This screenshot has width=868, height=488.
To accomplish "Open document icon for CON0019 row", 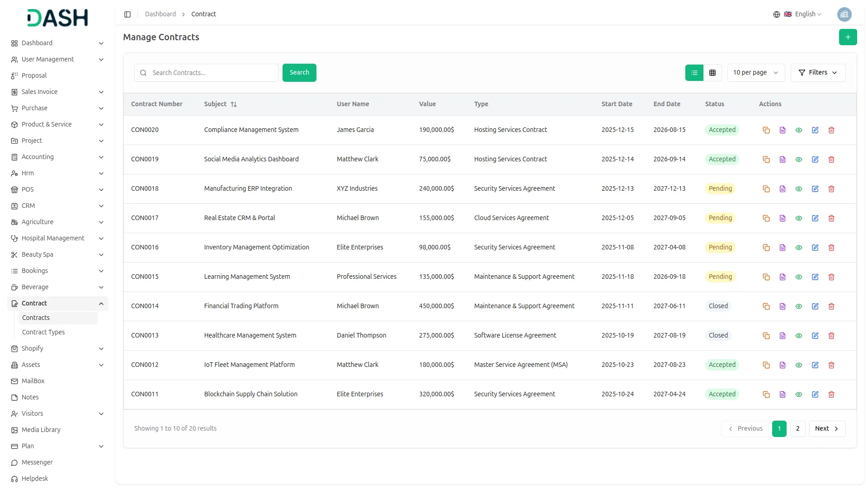I will pyautogui.click(x=782, y=160).
